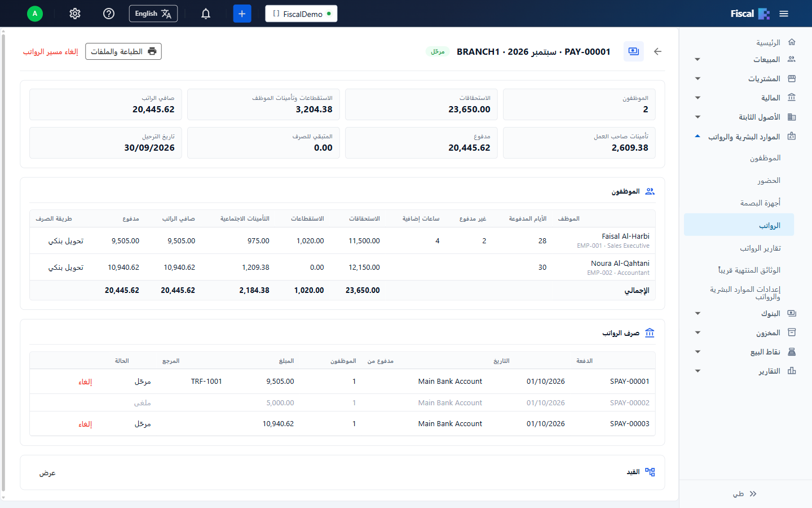This screenshot has height=508, width=812.
Task: Click the المخزون inventory sidebar icon
Action: [x=792, y=332]
